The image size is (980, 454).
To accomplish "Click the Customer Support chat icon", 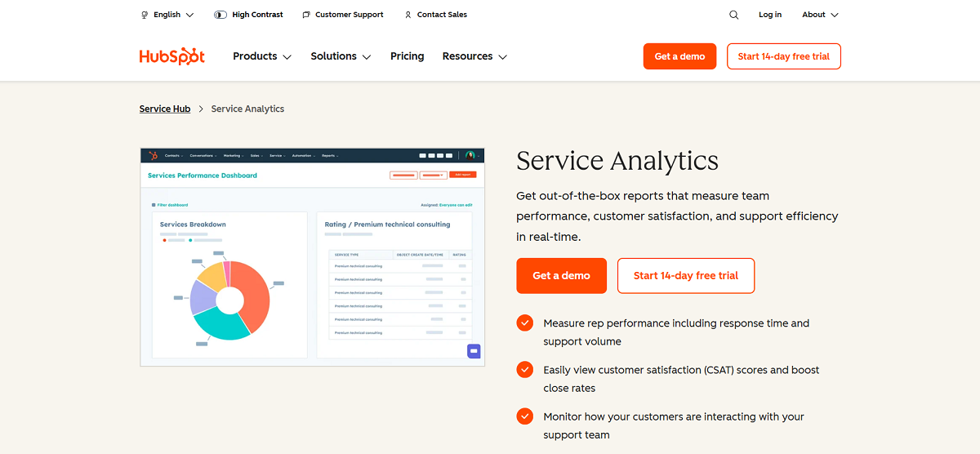I will point(306,15).
